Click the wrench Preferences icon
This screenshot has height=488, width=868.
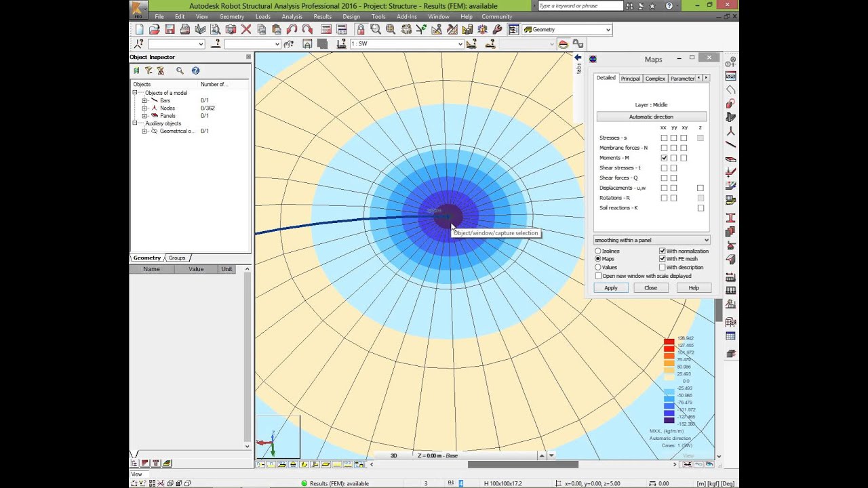(497, 29)
